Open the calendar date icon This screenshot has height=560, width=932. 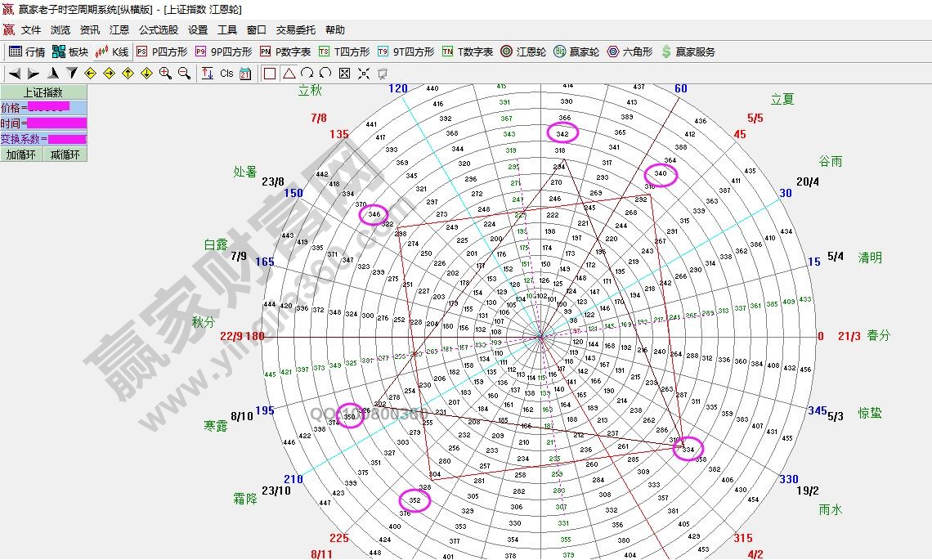coord(245,73)
